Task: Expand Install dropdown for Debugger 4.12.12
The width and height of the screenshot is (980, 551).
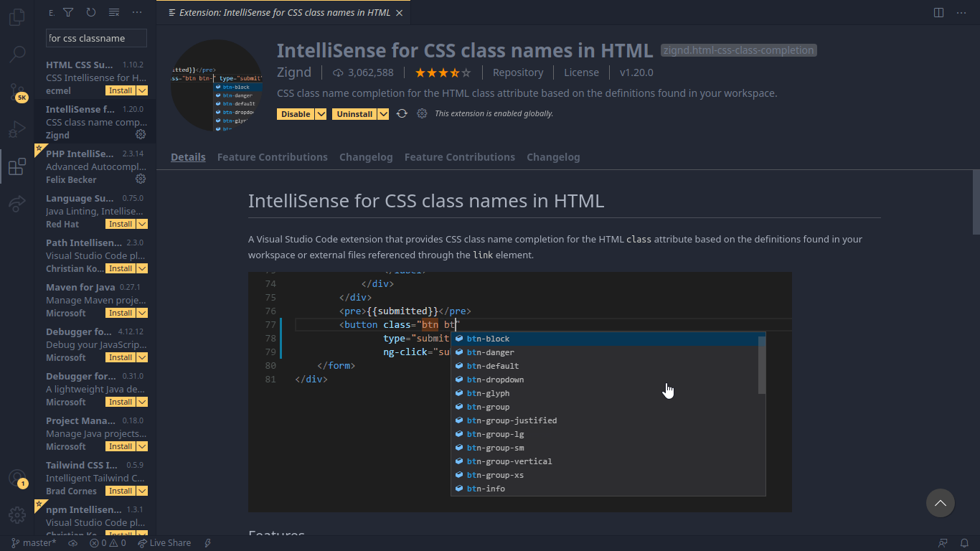Action: (142, 357)
